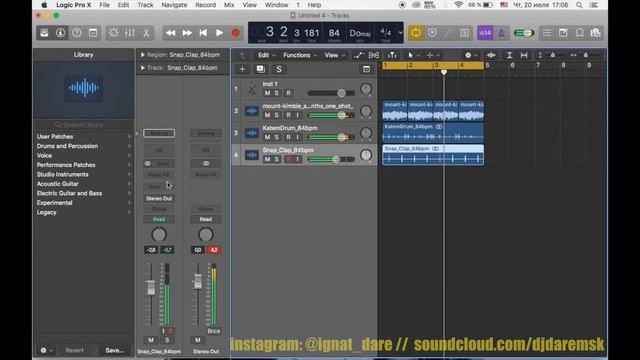Record-enable the Snap_Clap_84bpm track

pos(289,159)
